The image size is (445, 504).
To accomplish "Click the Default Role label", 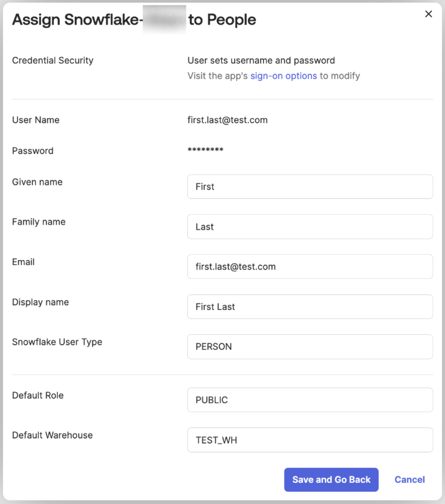I will point(38,395).
